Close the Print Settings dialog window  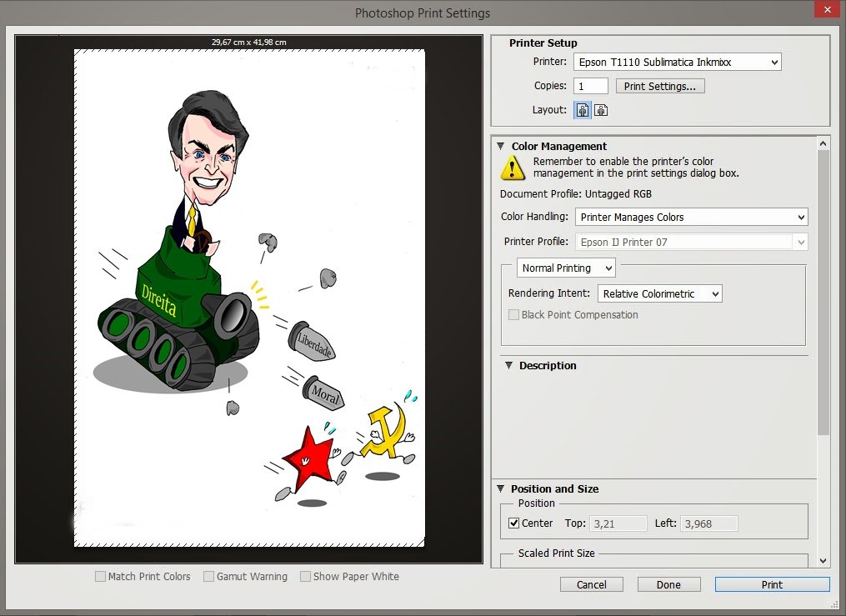coord(826,10)
